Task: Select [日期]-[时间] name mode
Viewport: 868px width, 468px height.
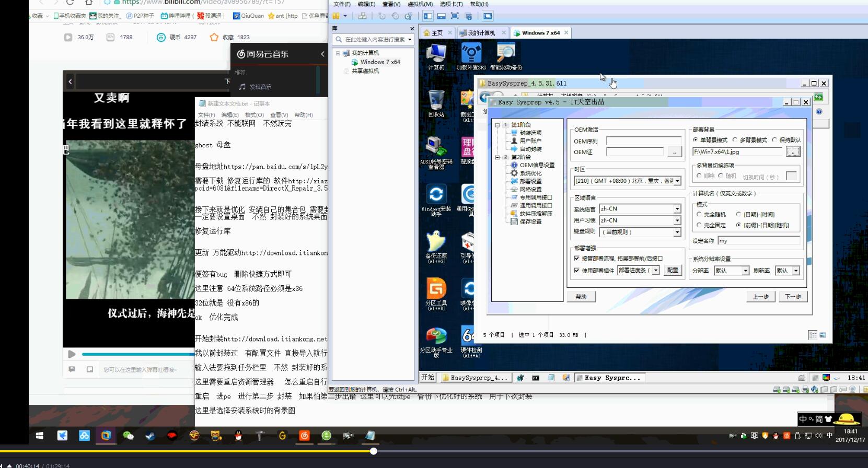Action: coord(738,214)
